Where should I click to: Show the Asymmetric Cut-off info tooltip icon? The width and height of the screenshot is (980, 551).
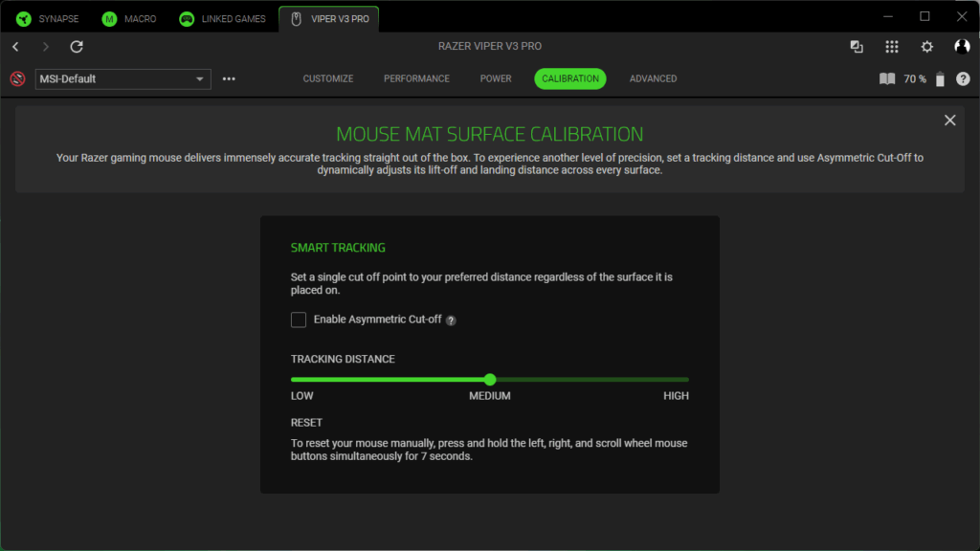(451, 320)
